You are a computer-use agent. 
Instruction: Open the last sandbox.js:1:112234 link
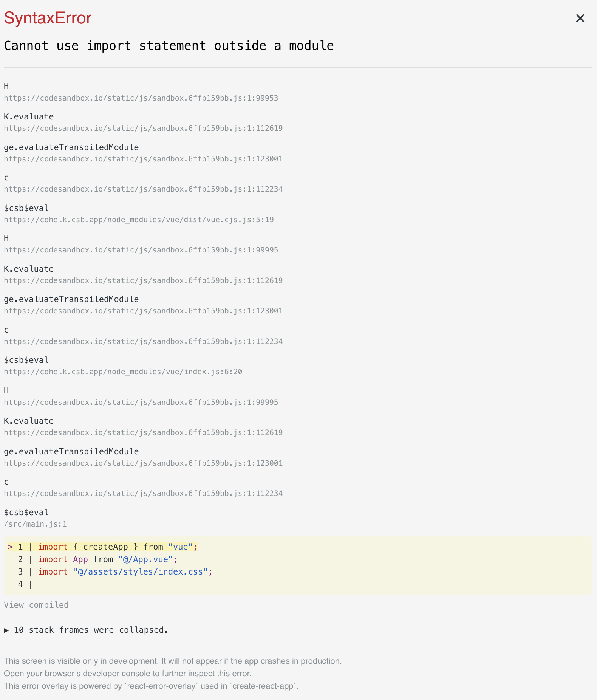tap(143, 493)
